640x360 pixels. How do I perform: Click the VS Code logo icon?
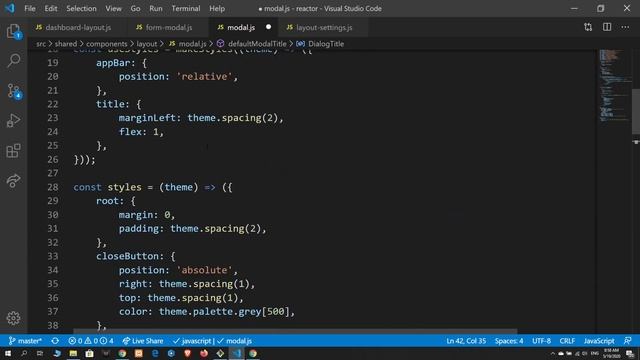[10, 8]
